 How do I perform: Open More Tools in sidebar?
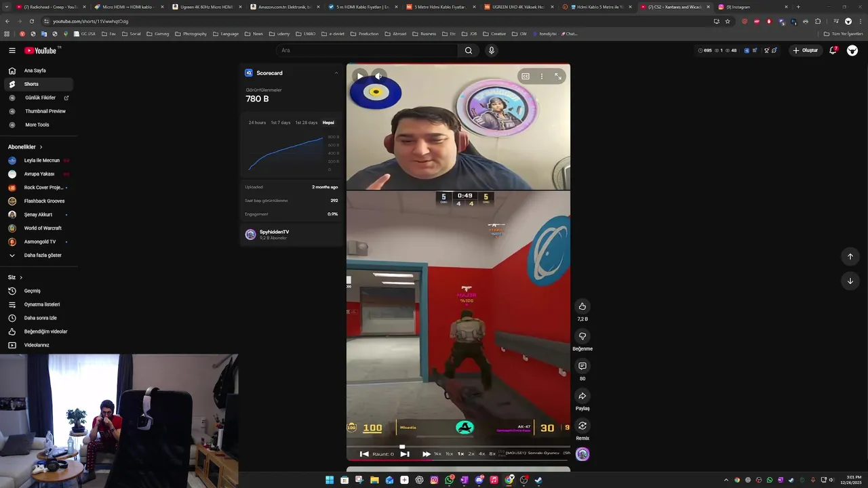(39, 125)
